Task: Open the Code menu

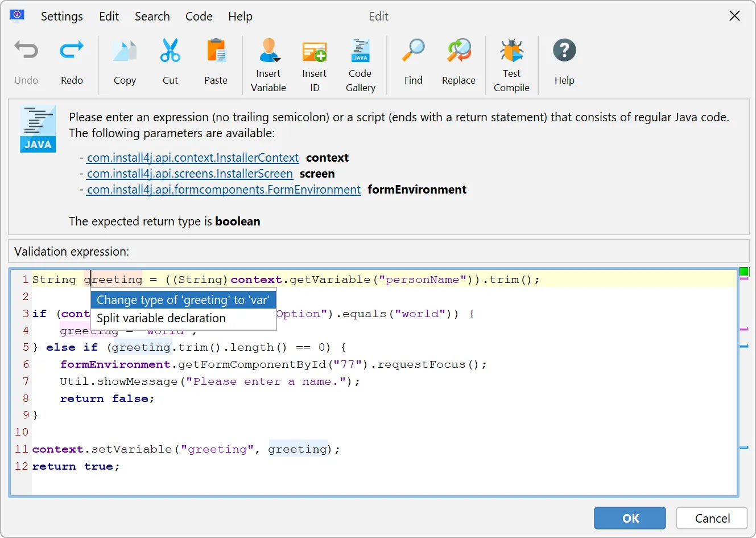Action: (199, 17)
